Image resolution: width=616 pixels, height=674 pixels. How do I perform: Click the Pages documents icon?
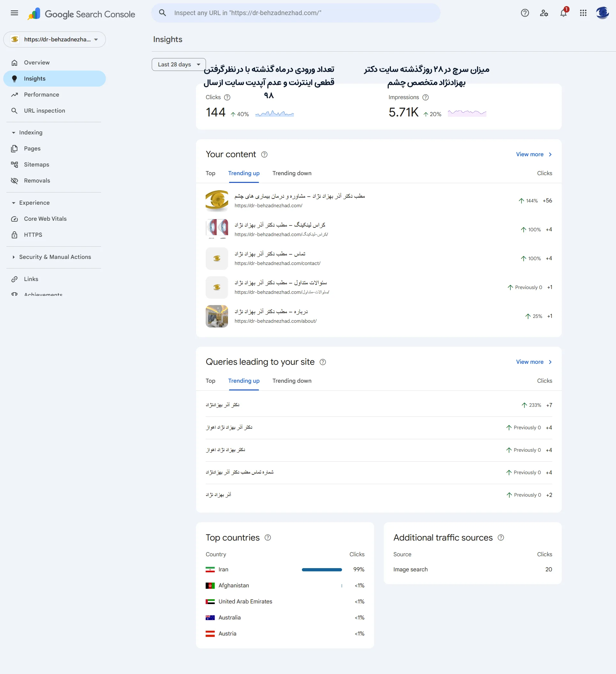click(14, 149)
